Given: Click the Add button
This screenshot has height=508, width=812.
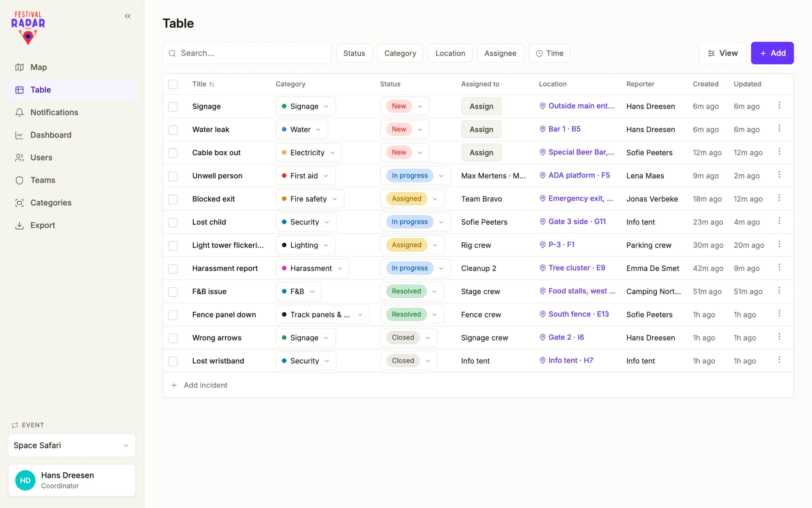Looking at the screenshot, I should (772, 53).
